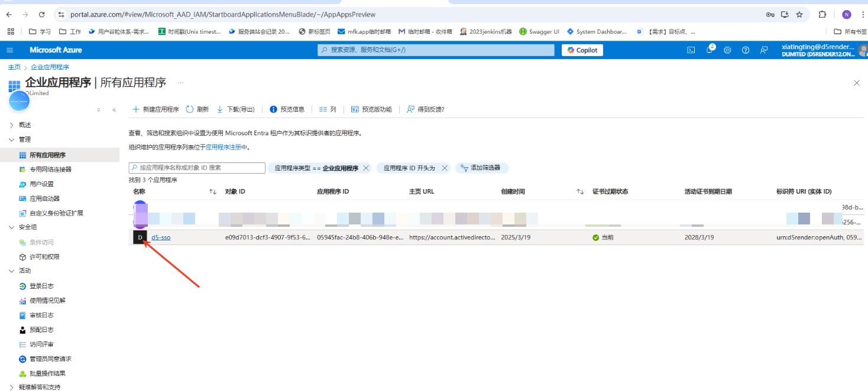Click the 当前 certificate status cell

point(603,237)
